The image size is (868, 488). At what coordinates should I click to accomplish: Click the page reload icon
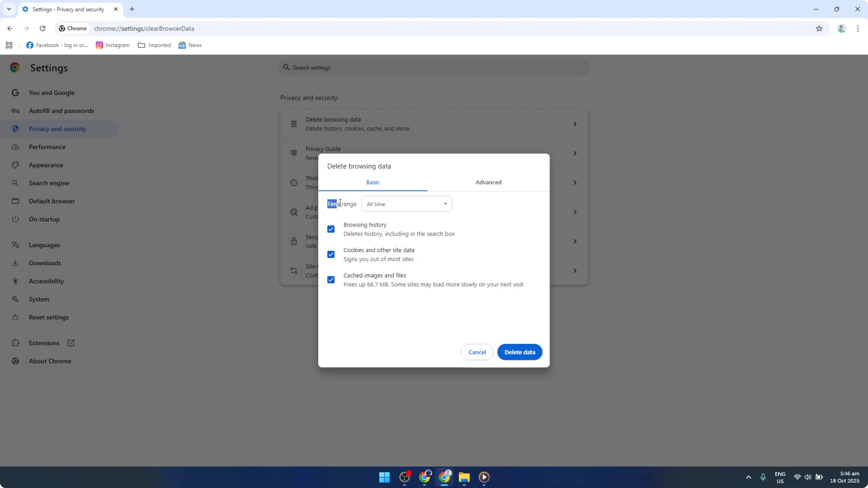(x=42, y=29)
